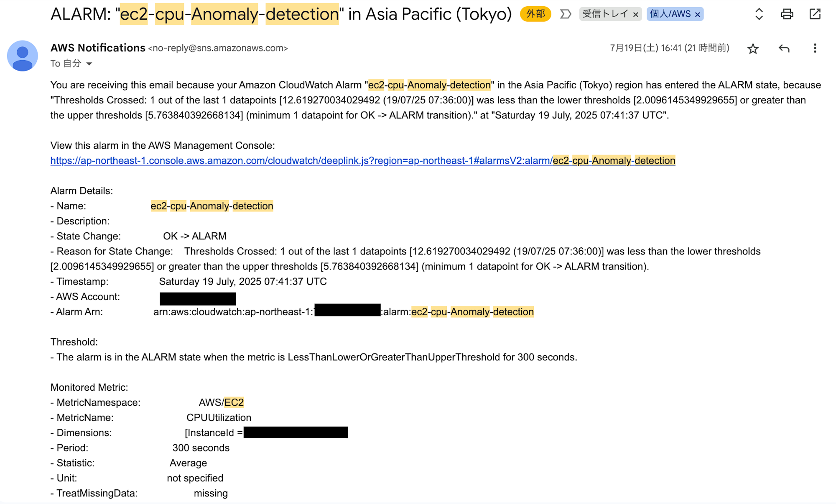This screenshot has height=504, width=836.
Task: Remove the 受信トレイ label
Action: [x=636, y=15]
